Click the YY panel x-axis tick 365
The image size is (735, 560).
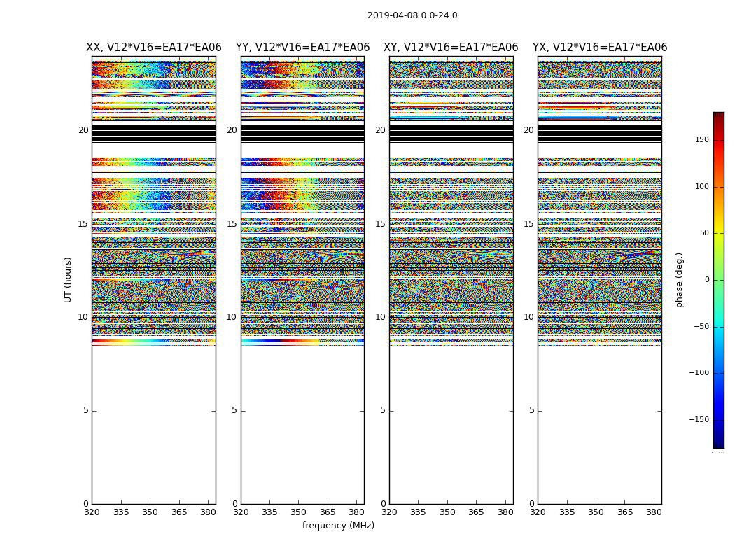point(328,512)
